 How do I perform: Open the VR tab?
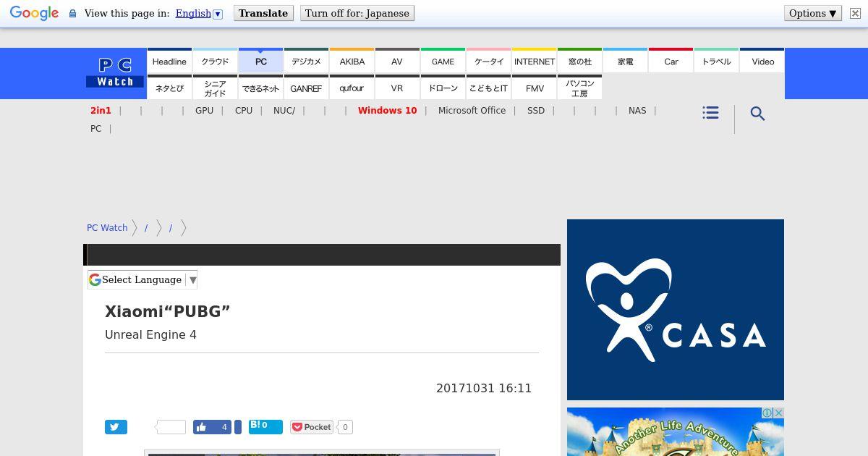click(397, 88)
